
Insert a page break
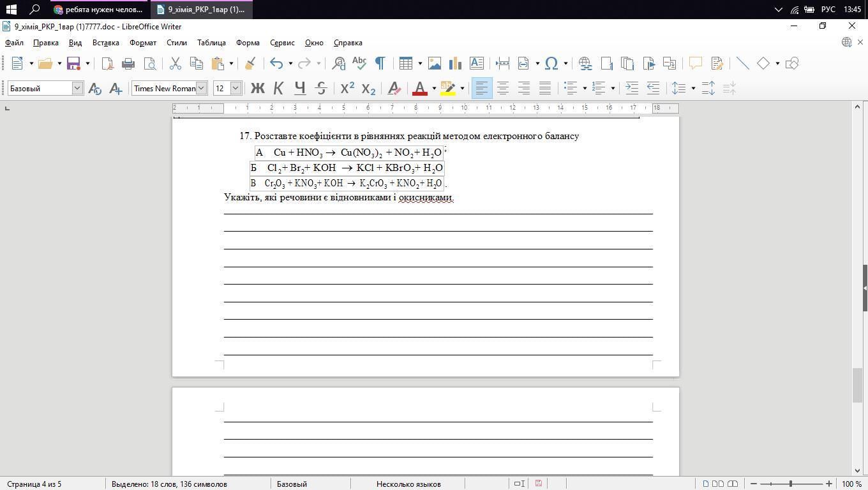503,63
